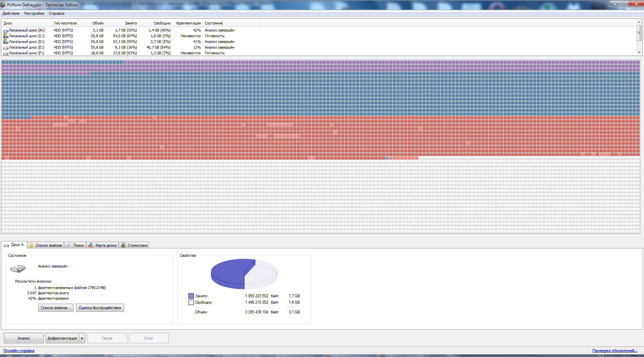The image size is (644, 357).
Task: Sort by the Занято column header
Action: 122,23
